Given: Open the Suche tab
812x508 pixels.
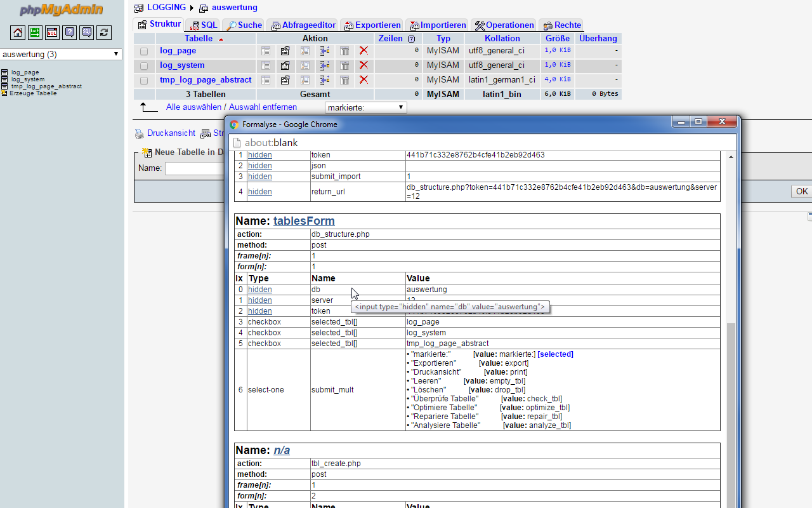Looking at the screenshot, I should coord(244,25).
